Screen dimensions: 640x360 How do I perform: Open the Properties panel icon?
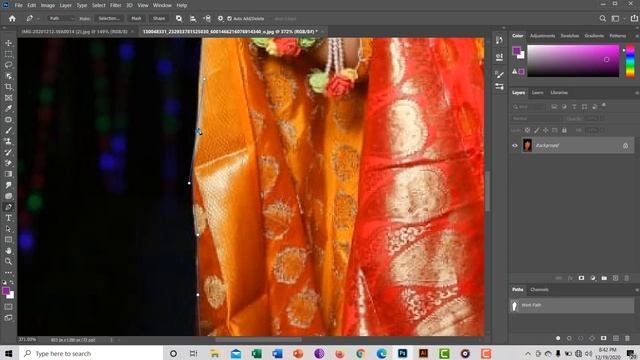tap(499, 57)
